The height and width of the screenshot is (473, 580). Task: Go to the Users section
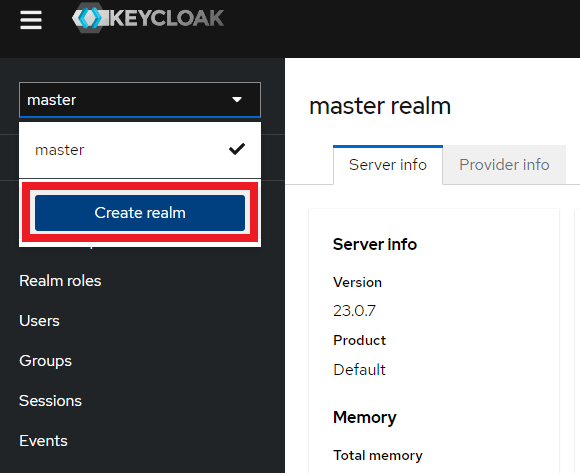(x=39, y=321)
